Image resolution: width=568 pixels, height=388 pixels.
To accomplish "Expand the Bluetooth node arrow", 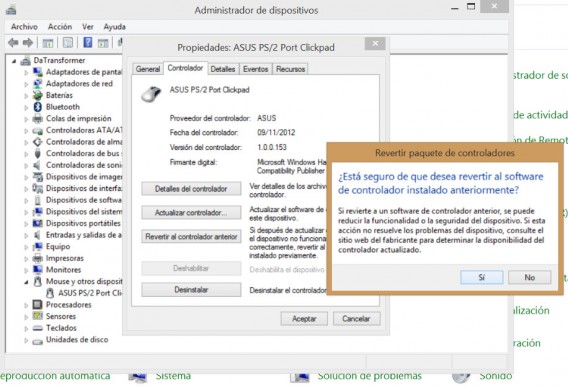I will click(26, 108).
